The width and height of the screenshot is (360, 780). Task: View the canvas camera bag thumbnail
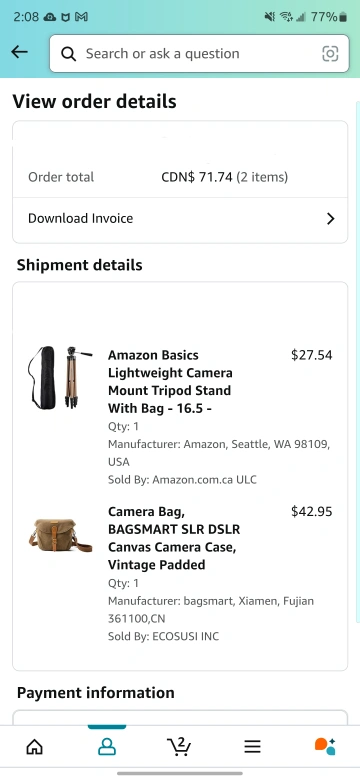[60, 535]
